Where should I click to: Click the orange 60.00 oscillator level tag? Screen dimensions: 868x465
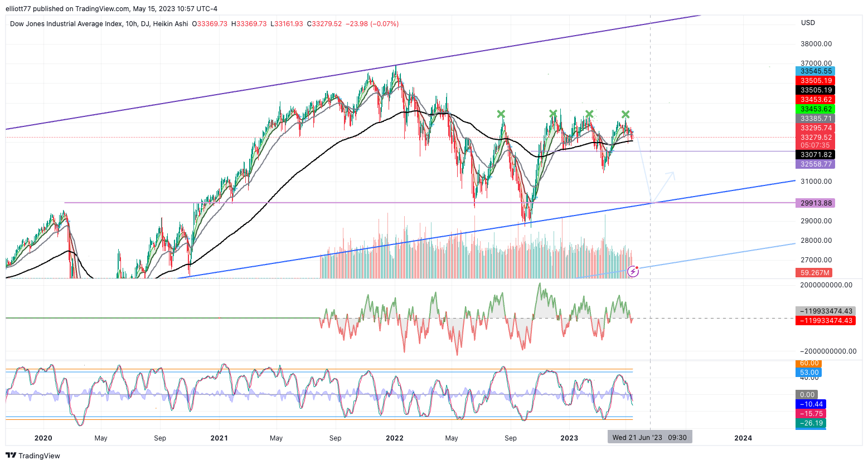pyautogui.click(x=809, y=363)
